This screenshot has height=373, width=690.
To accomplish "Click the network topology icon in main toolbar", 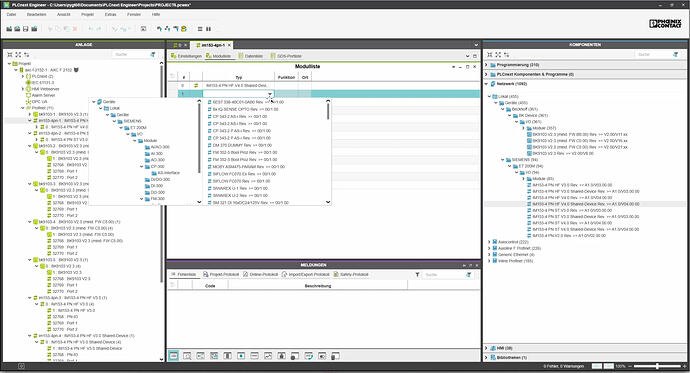I will point(167,29).
